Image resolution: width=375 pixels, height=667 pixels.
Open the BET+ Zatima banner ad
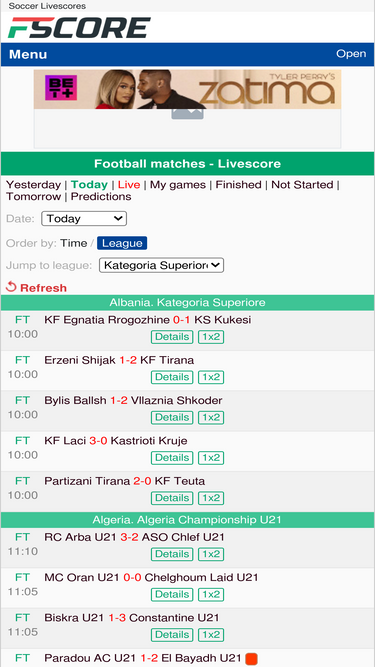coord(188,89)
